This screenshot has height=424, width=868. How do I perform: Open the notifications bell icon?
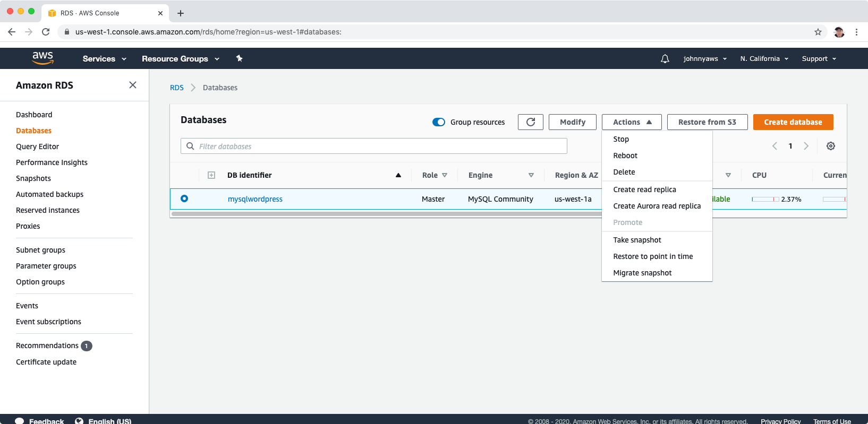point(665,59)
